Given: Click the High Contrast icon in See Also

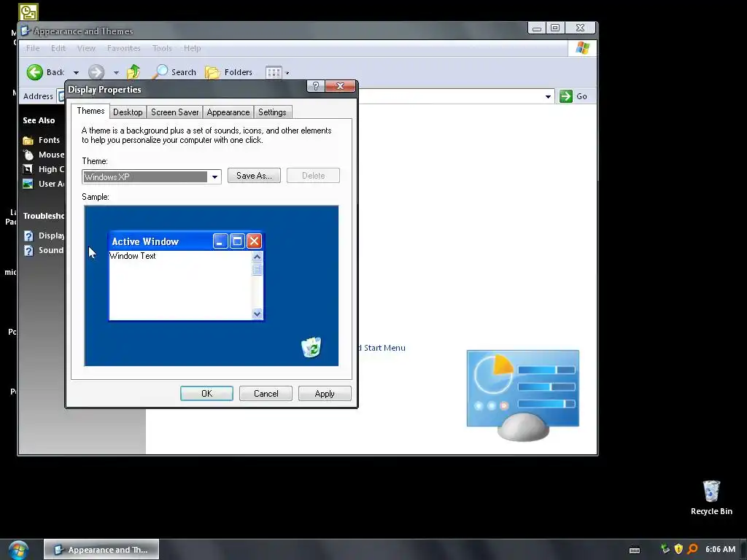Looking at the screenshot, I should tap(28, 169).
